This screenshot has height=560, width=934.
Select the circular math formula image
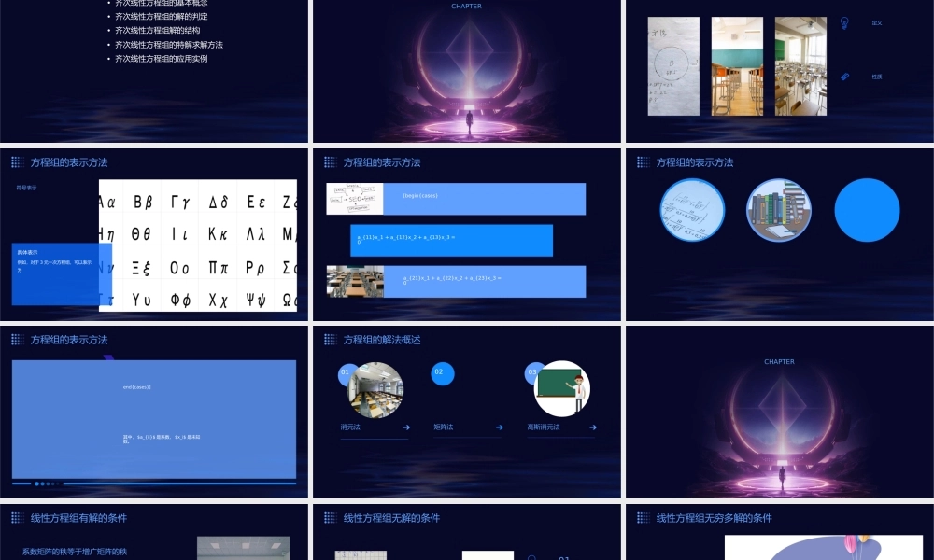coord(692,210)
